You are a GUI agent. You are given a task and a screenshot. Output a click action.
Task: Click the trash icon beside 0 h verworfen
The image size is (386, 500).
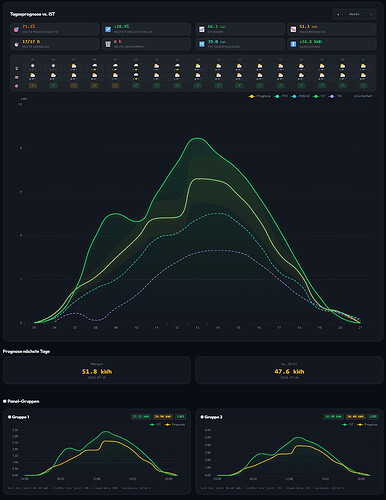pos(108,44)
